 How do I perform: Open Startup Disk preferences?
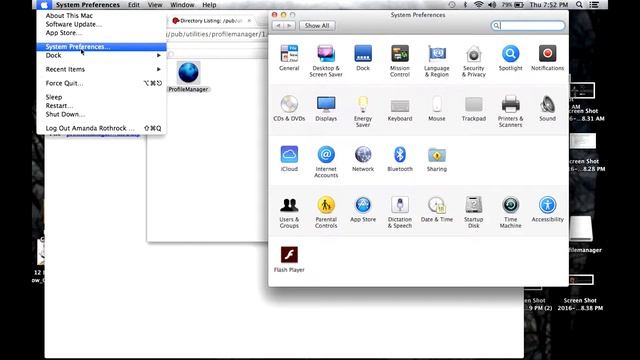pos(473,212)
